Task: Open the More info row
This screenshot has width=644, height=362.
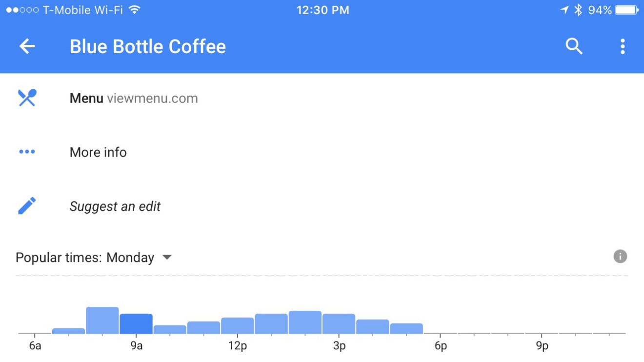Action: (98, 152)
